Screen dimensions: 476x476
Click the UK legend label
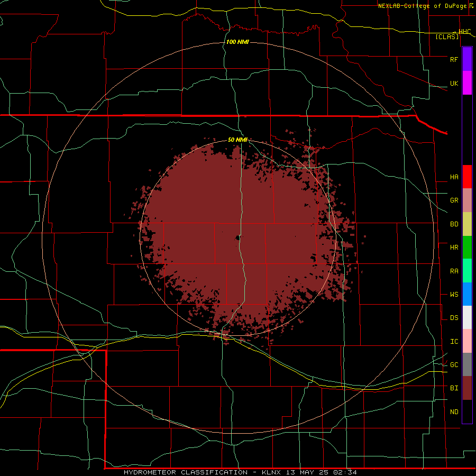tap(454, 84)
